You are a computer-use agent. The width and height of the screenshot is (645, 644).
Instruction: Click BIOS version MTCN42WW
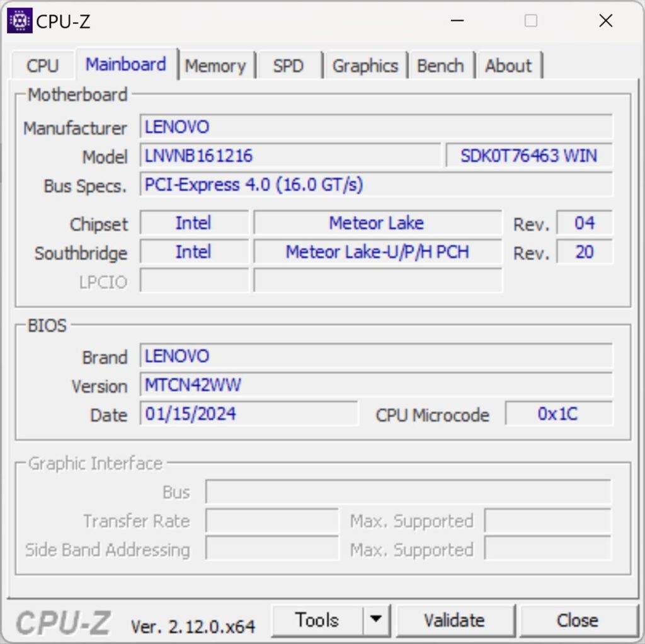click(x=376, y=385)
